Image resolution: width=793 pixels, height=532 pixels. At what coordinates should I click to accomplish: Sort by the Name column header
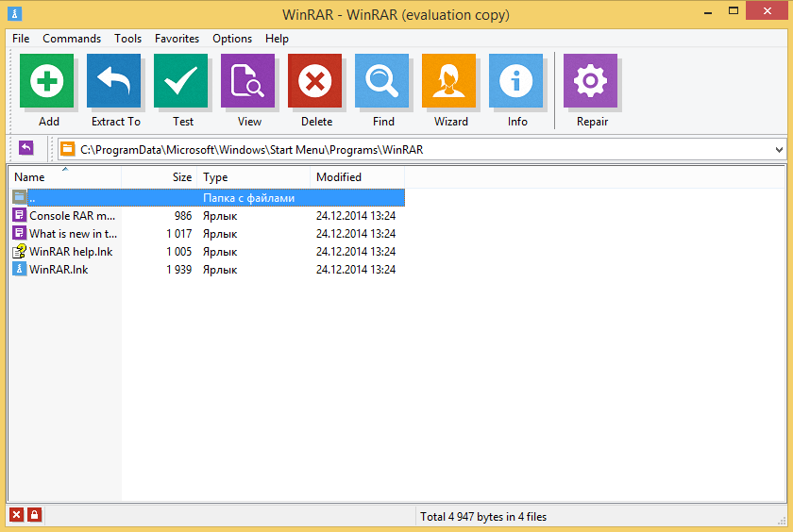(65, 177)
